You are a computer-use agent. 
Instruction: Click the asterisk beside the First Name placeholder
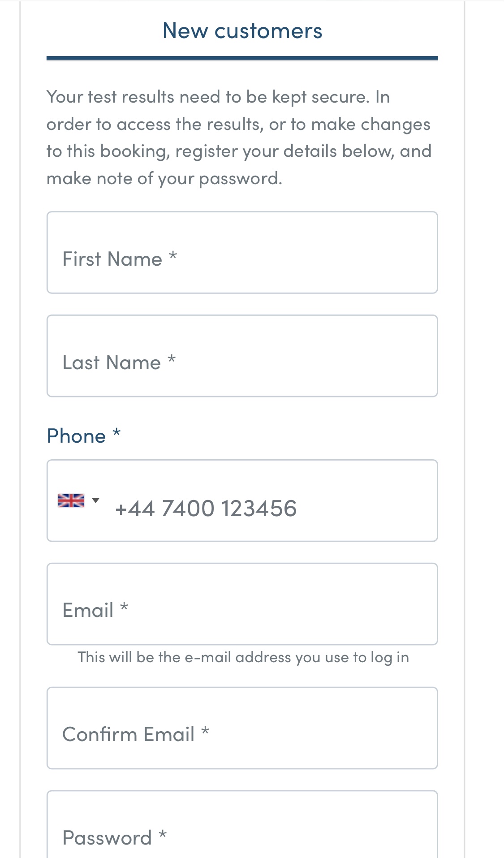click(x=173, y=256)
